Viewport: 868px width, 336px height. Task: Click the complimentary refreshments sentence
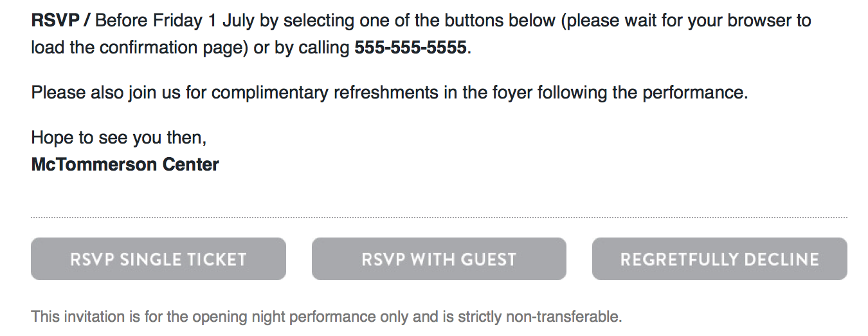pos(390,93)
